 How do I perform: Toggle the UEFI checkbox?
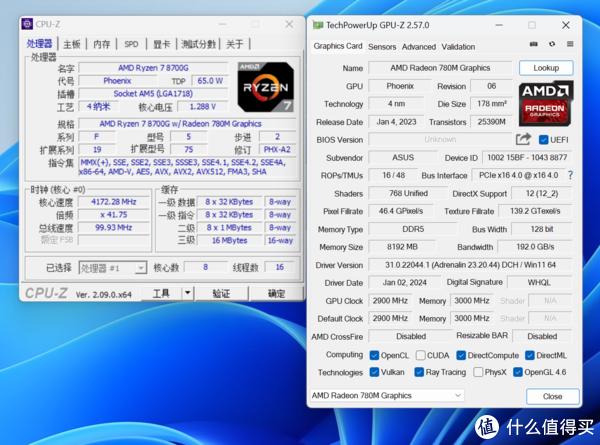[x=543, y=140]
